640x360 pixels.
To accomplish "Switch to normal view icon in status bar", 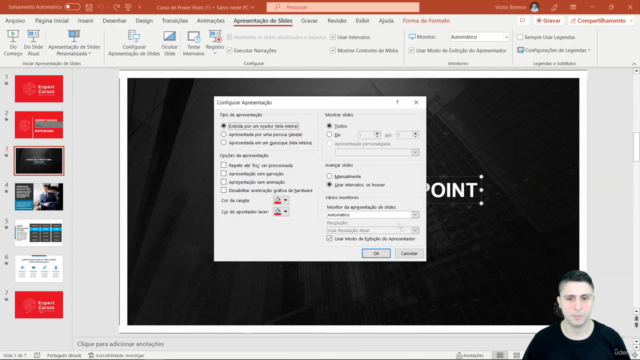I will (500, 356).
